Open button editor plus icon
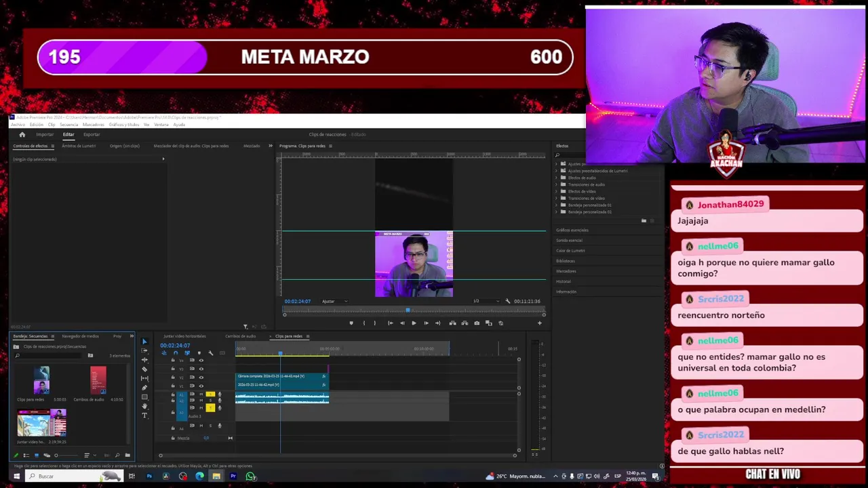Viewport: 868px width, 488px height. (540, 323)
